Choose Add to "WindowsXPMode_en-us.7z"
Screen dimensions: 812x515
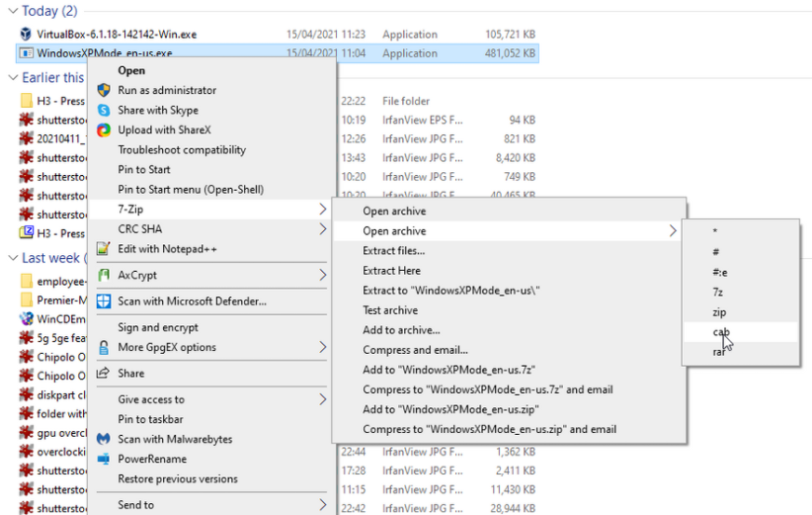point(449,370)
